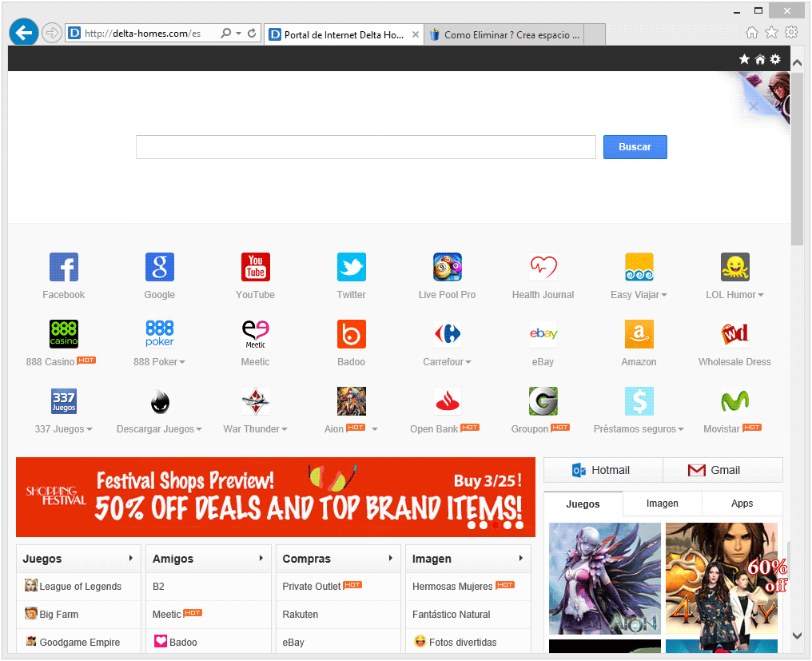Open the Private Outlet link

point(312,587)
